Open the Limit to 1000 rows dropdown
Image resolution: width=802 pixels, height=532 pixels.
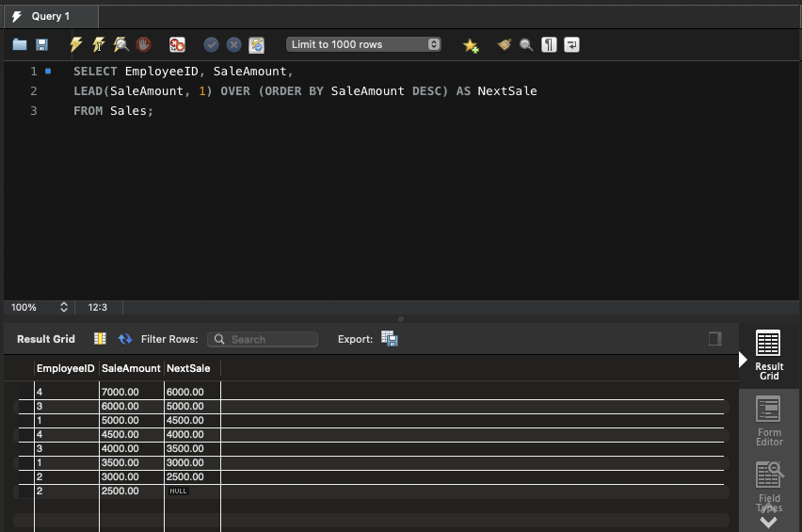point(363,44)
